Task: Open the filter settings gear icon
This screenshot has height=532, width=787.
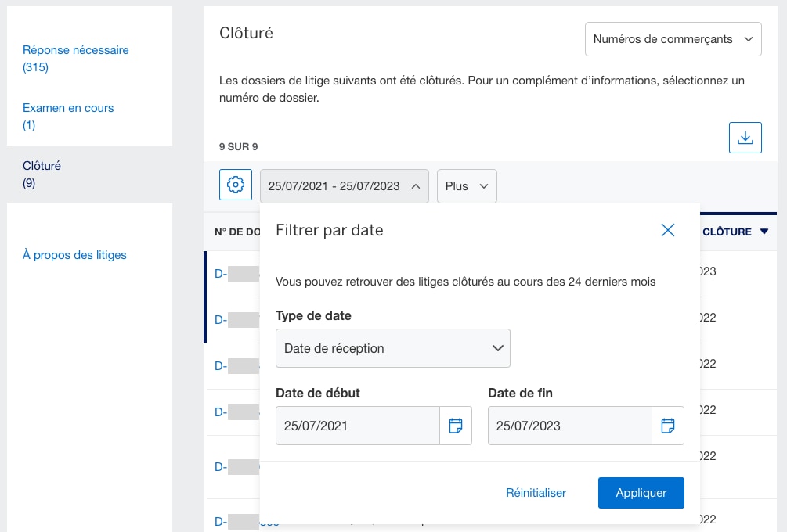Action: pos(235,185)
